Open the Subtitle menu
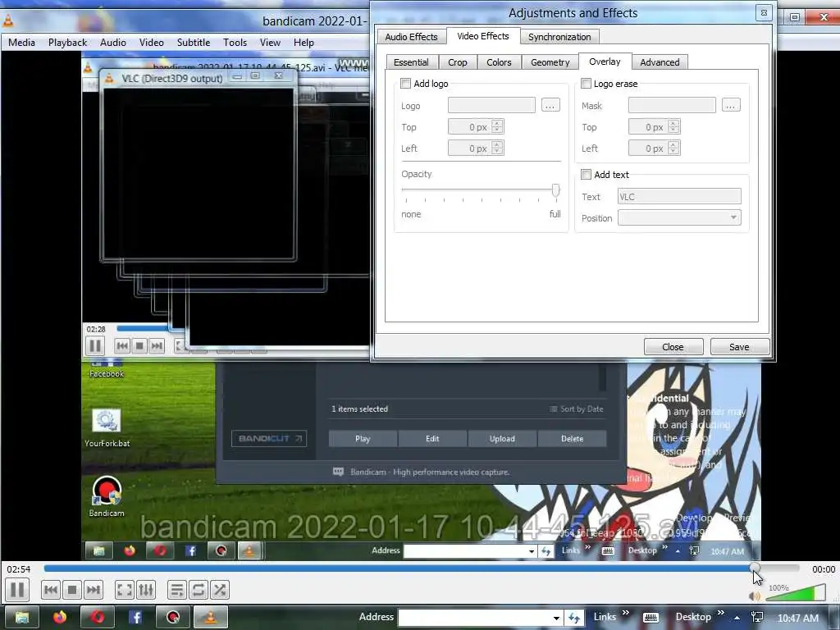 pos(194,43)
